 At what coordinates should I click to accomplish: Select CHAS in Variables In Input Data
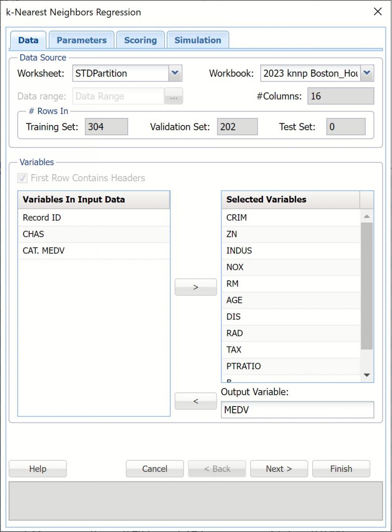[x=34, y=234]
